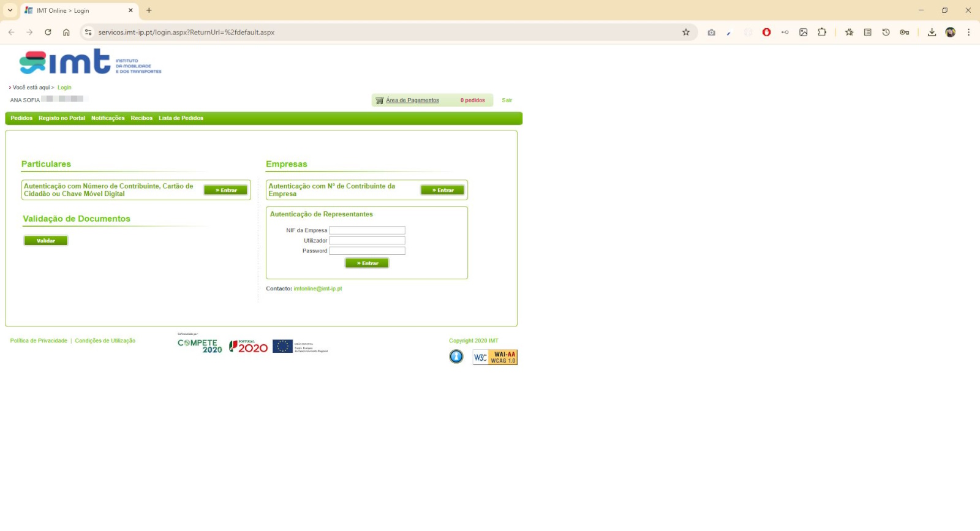Open the browser history clock icon
The width and height of the screenshot is (980, 531).
point(886,32)
